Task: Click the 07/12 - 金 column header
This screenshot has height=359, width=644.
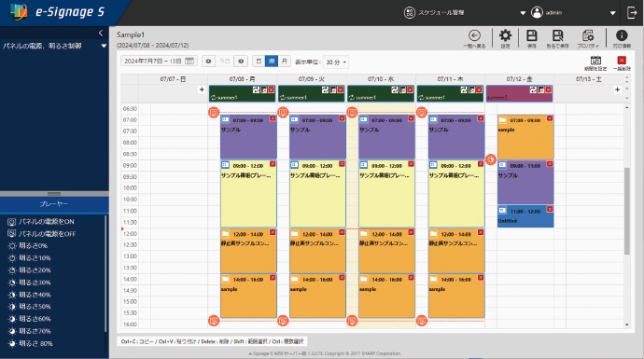Action: 520,79
